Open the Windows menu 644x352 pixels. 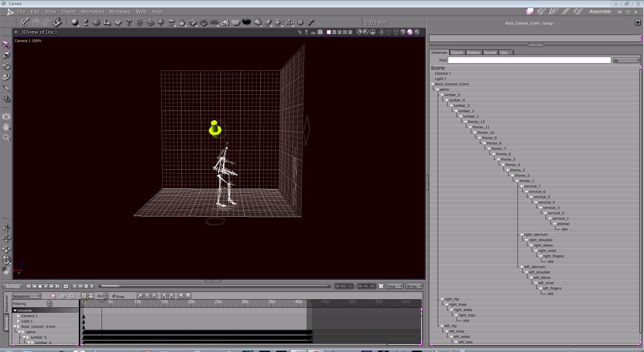[x=120, y=12]
